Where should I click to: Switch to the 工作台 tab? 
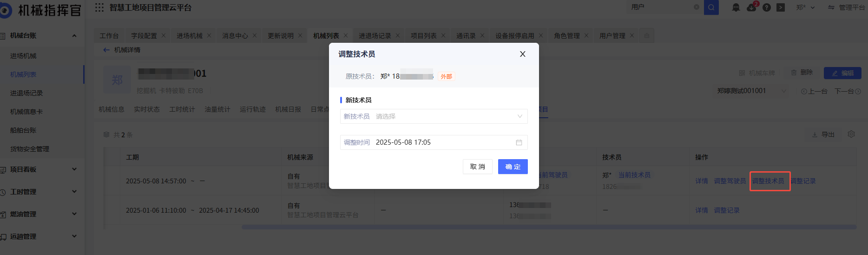point(109,36)
